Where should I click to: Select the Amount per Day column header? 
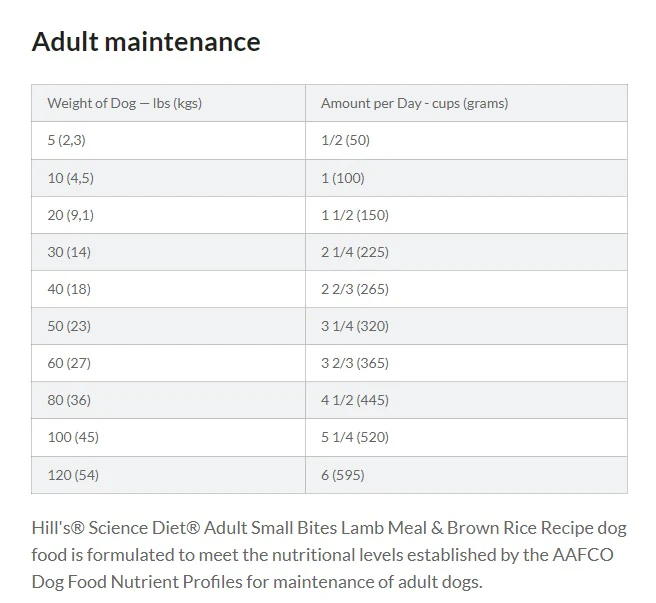[466, 103]
